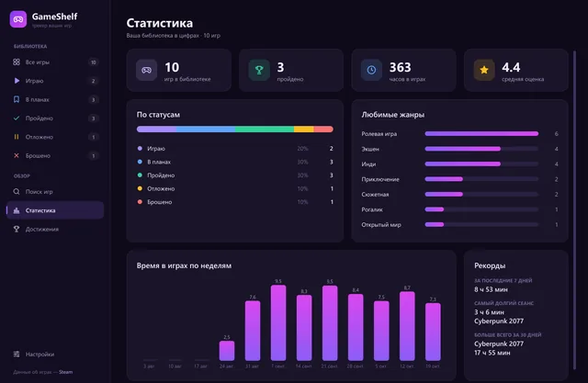This screenshot has height=383, width=588.
Task: Open the Достижения page
Action: (x=55, y=229)
